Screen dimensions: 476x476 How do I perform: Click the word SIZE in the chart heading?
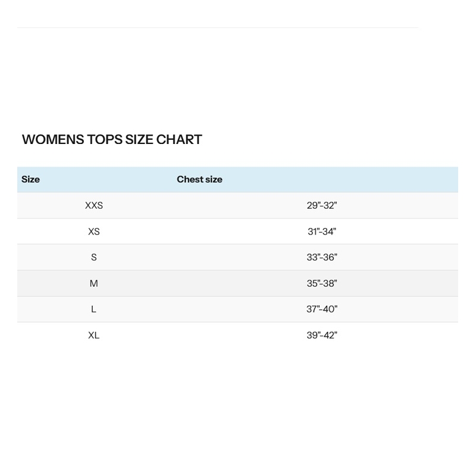tap(139, 140)
